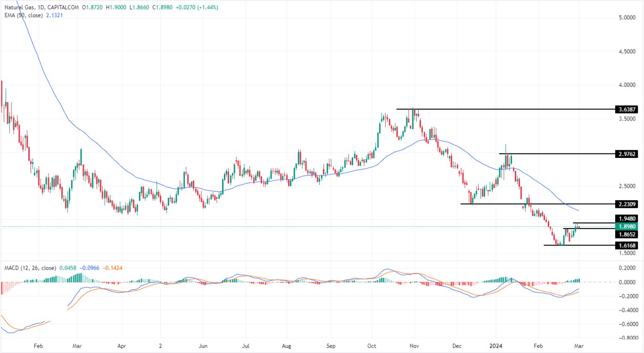Viewport: 644px width, 353px height.
Task: Click the 1.6168 support price label
Action: (627, 246)
